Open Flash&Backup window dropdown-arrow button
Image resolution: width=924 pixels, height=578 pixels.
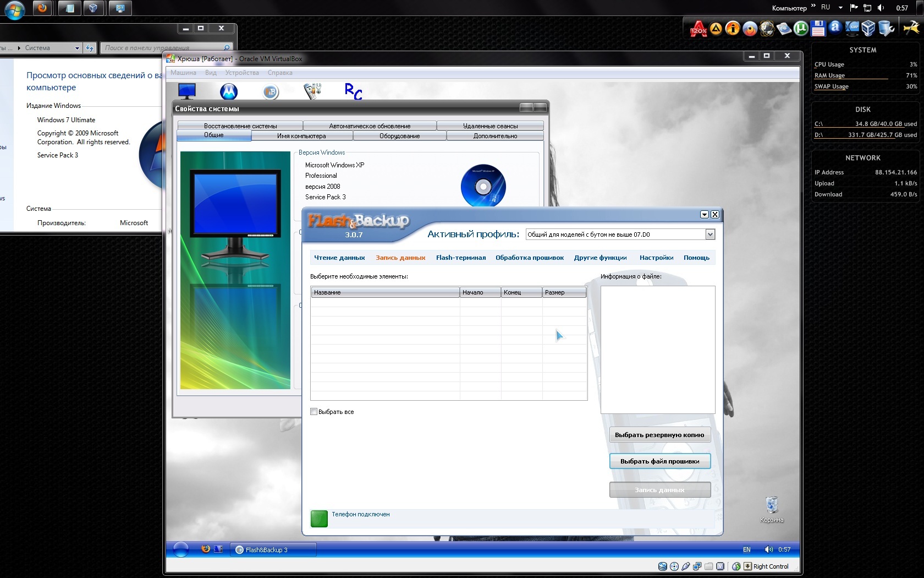704,215
